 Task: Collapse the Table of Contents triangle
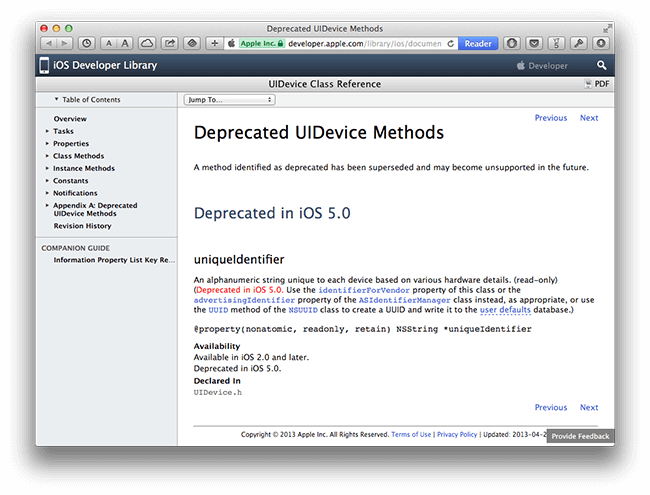click(56, 99)
